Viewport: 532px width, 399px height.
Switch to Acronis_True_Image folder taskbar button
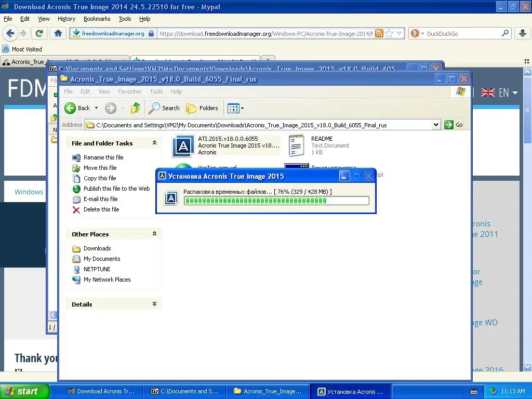(268, 391)
